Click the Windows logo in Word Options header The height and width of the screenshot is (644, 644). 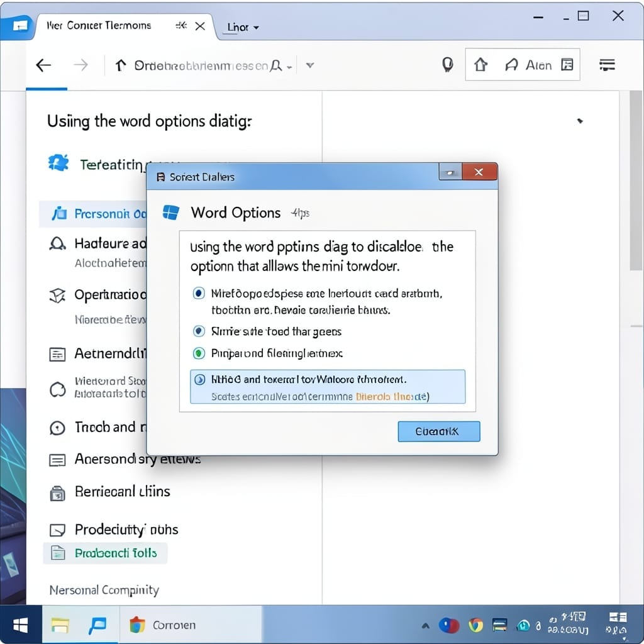pyautogui.click(x=171, y=213)
